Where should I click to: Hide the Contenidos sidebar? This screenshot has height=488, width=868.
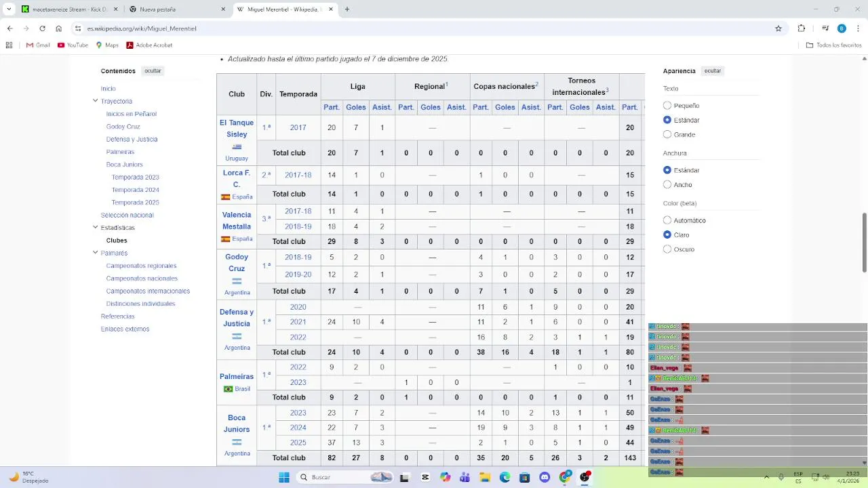click(153, 70)
